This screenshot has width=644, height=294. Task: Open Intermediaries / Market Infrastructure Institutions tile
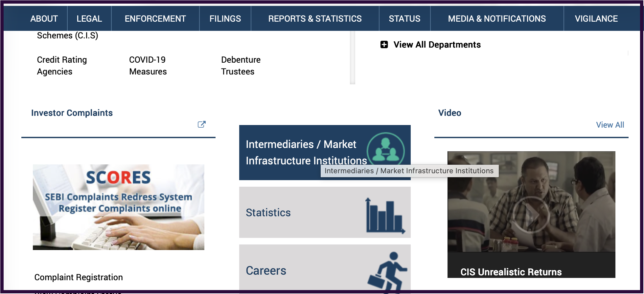(x=325, y=153)
